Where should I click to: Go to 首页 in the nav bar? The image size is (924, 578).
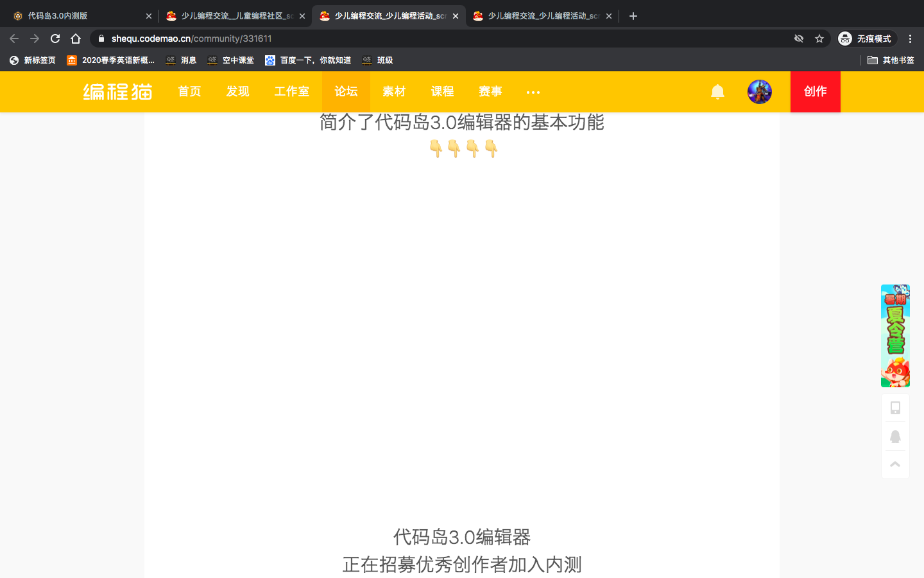click(189, 92)
